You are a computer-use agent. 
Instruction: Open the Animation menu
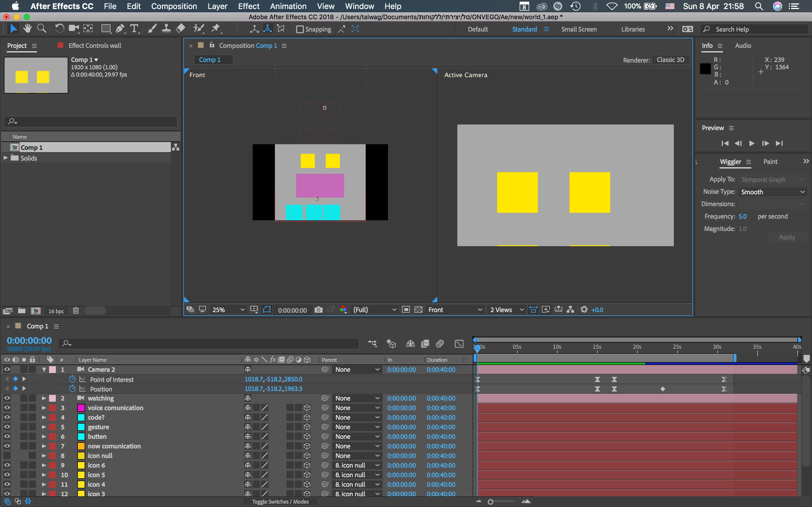(288, 6)
